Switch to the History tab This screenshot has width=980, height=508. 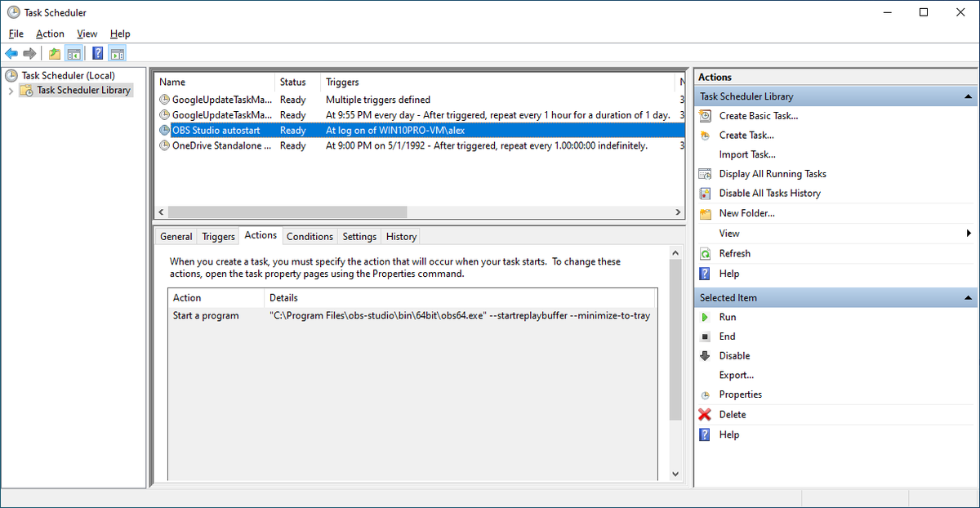[x=401, y=237]
